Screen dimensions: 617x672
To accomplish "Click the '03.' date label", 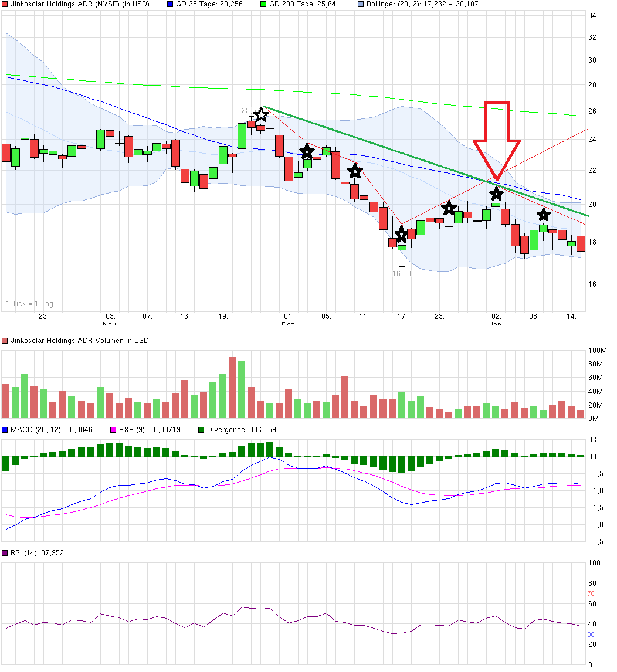I will tap(110, 317).
